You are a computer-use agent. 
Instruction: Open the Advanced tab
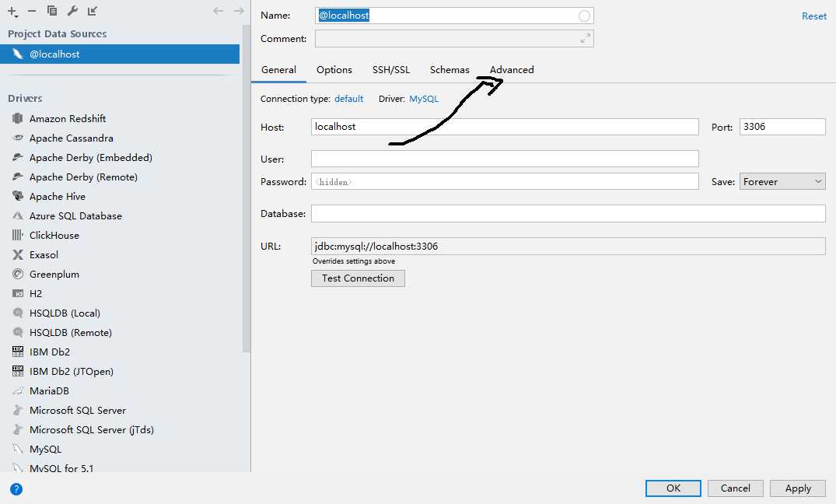point(512,70)
